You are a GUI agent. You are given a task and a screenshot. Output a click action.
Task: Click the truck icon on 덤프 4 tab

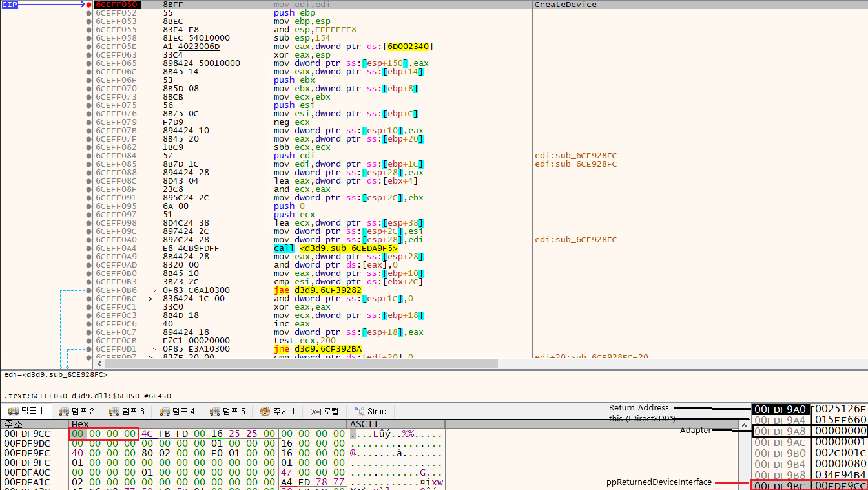pyautogui.click(x=165, y=411)
